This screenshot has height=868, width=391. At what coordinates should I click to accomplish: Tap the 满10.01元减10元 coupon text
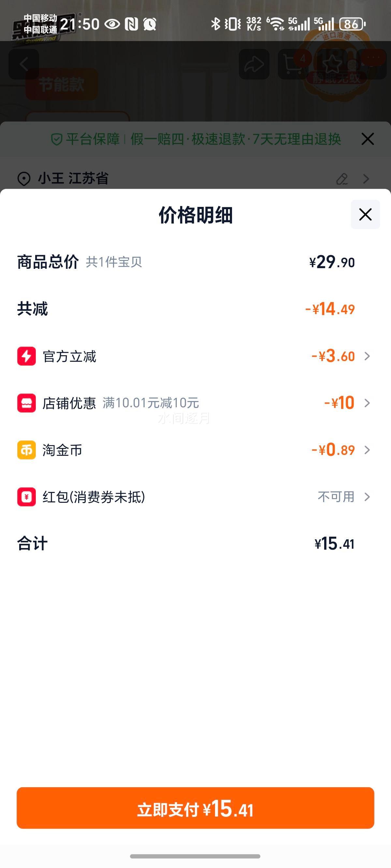[x=151, y=403]
